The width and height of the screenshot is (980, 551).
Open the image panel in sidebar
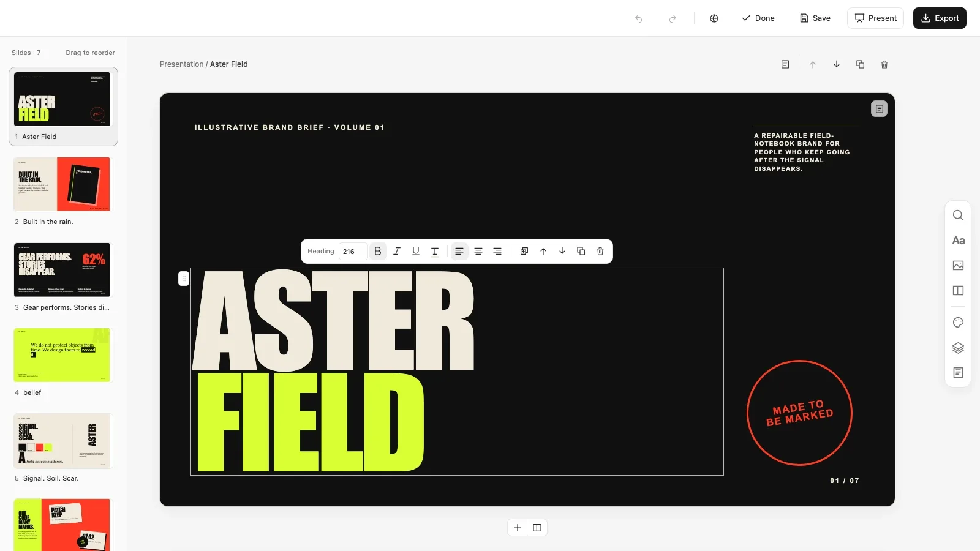click(959, 266)
